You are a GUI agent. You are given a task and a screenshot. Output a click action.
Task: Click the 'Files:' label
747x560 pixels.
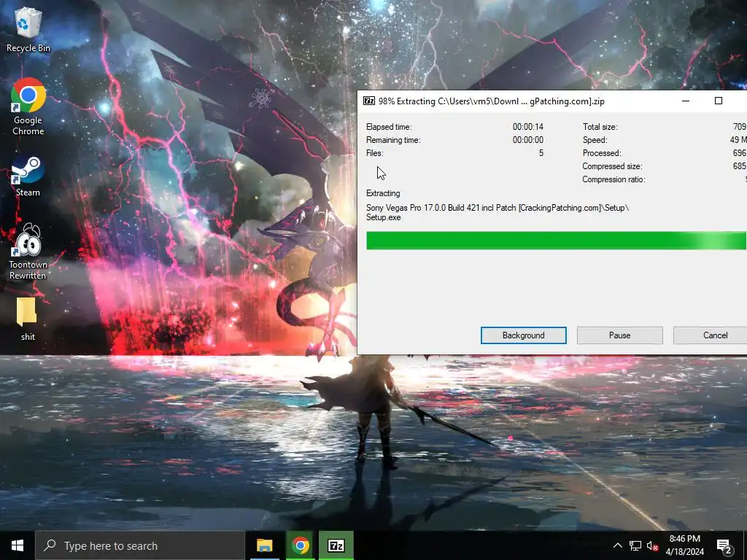[x=374, y=153]
